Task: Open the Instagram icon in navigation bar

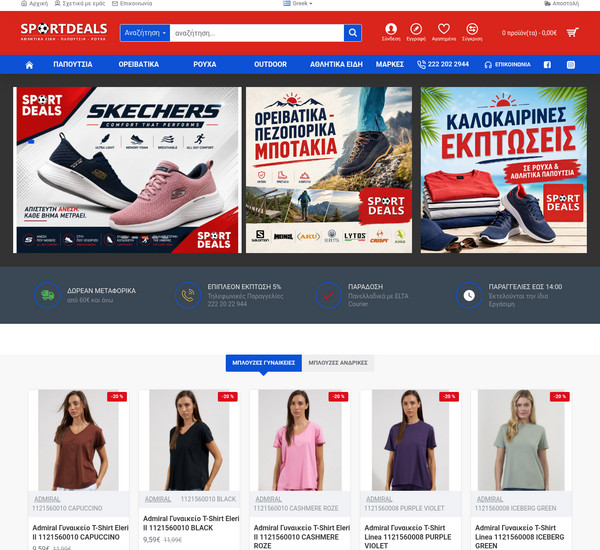Action: tap(571, 65)
